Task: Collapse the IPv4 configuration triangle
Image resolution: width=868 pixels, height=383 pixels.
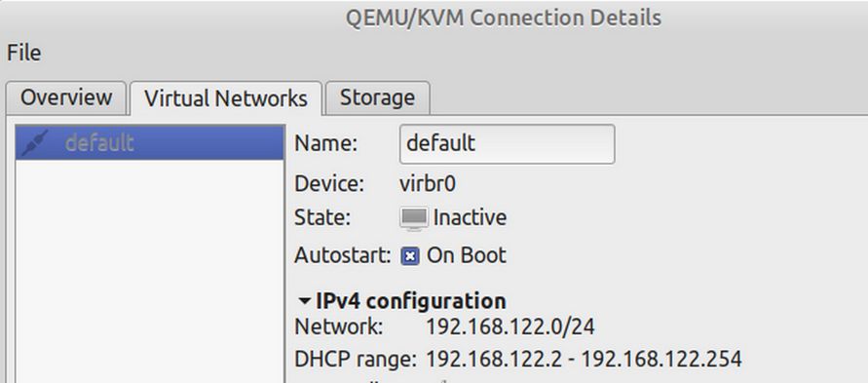Action: [304, 302]
